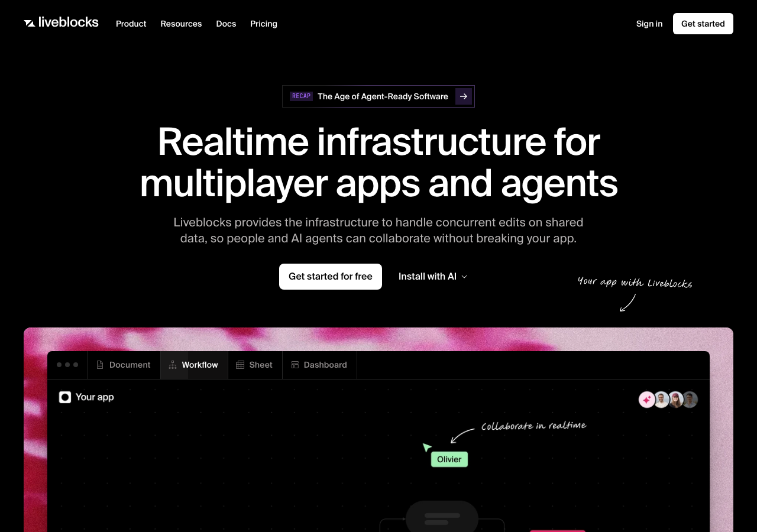The width and height of the screenshot is (757, 532).
Task: Open the Resources menu
Action: tap(181, 24)
